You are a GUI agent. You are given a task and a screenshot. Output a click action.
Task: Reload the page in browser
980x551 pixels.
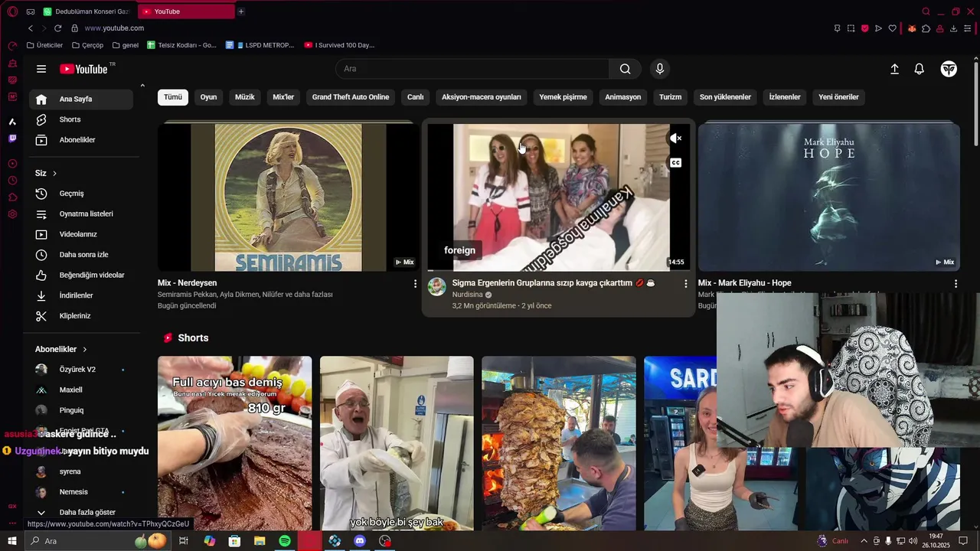(x=57, y=28)
